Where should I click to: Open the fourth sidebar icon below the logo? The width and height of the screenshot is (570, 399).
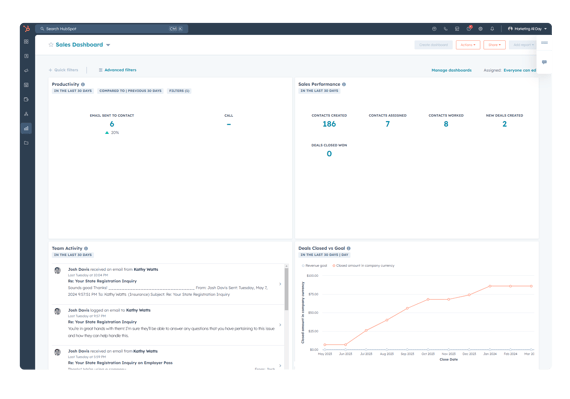(26, 85)
